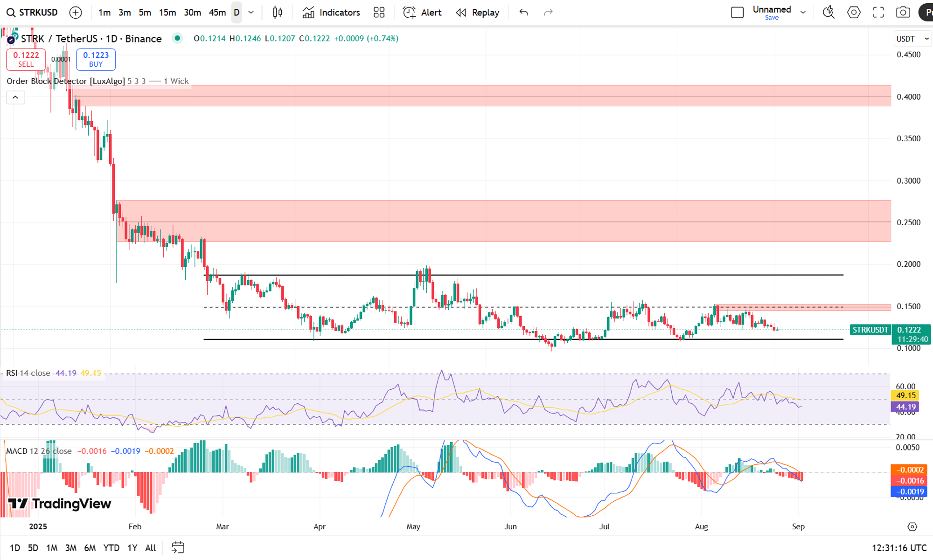Open the STRKUSD symbol search
933x560 pixels.
32,13
